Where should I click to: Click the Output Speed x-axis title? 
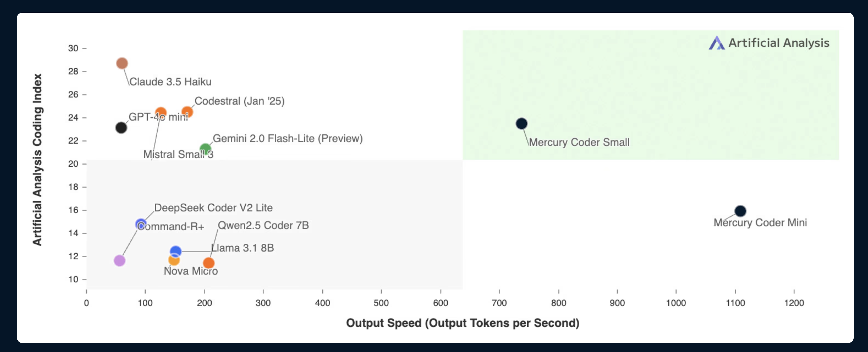(463, 323)
